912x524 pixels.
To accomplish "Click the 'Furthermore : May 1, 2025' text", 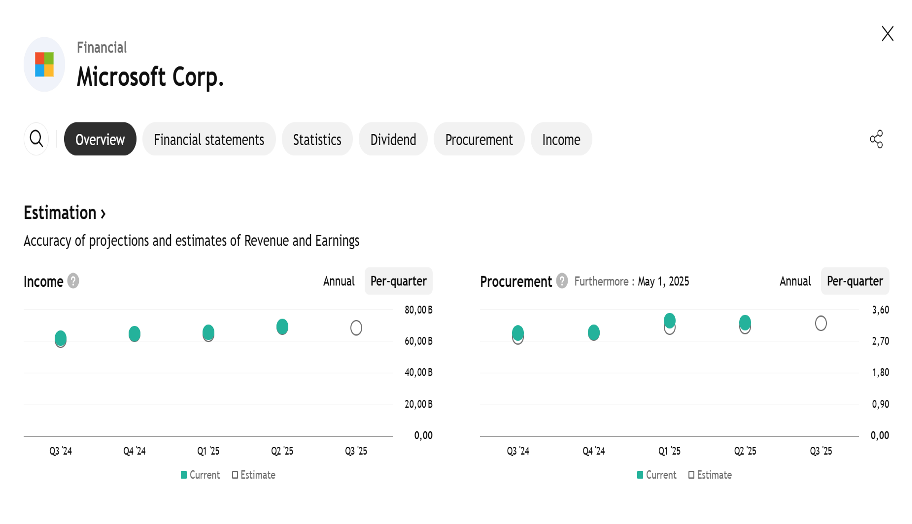I will (632, 281).
